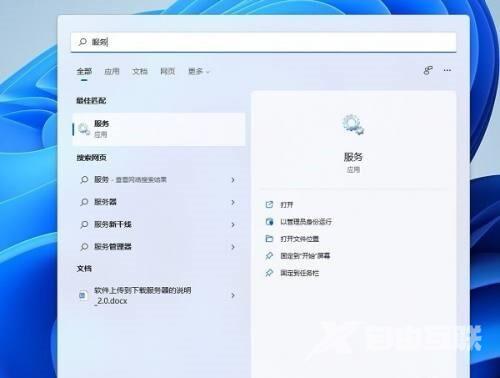This screenshot has height=378, width=500.
Task: Expand arrow next to 服务管理器
Action: (x=233, y=247)
